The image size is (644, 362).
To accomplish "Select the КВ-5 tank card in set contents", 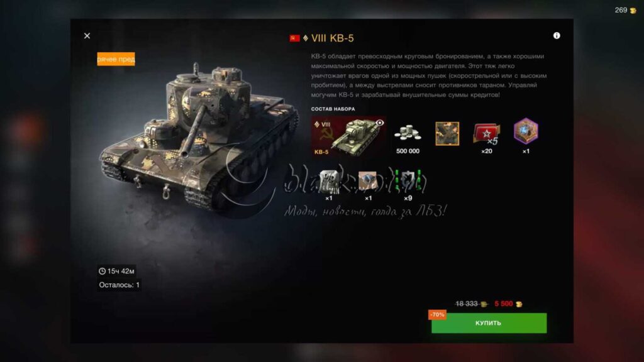I will 348,136.
